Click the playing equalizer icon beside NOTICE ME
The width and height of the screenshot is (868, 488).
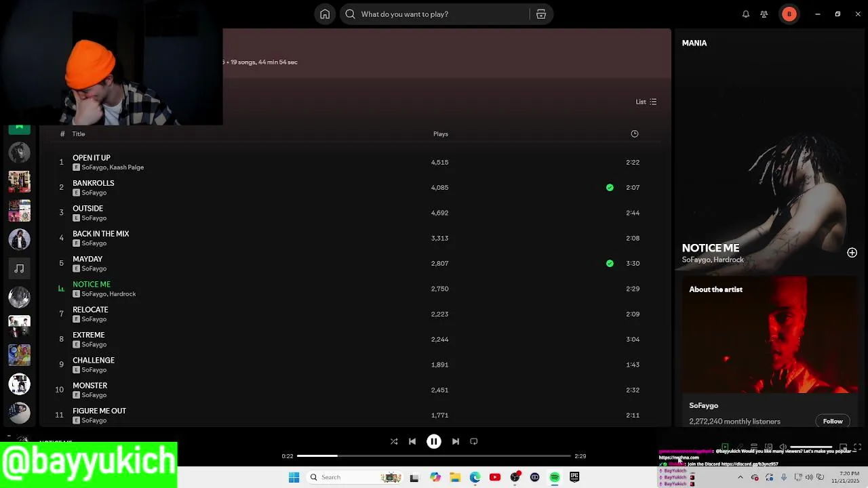click(61, 289)
